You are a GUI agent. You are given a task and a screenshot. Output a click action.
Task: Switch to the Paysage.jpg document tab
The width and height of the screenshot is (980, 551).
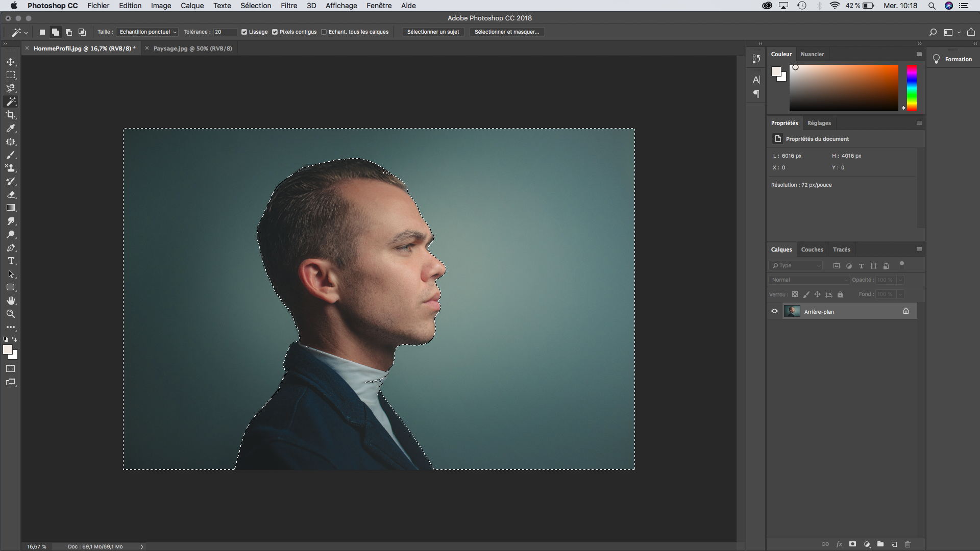tap(192, 48)
